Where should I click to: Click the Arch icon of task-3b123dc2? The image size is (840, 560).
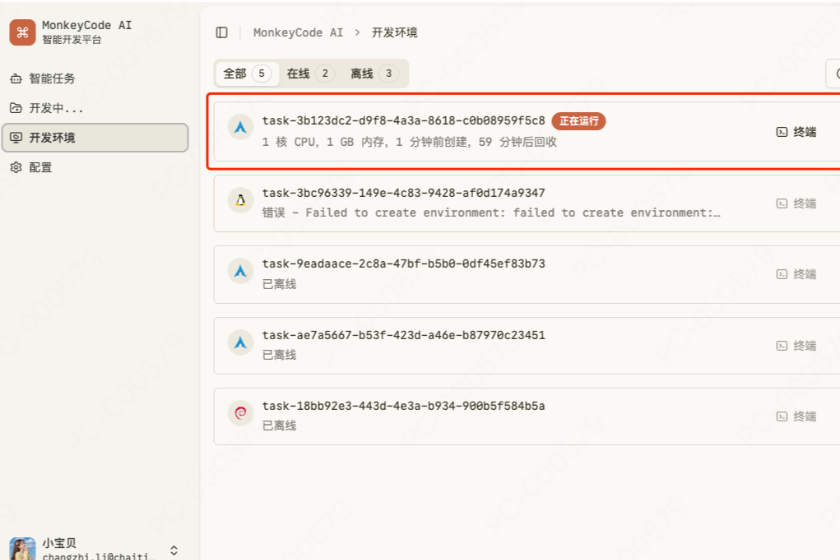pyautogui.click(x=241, y=128)
